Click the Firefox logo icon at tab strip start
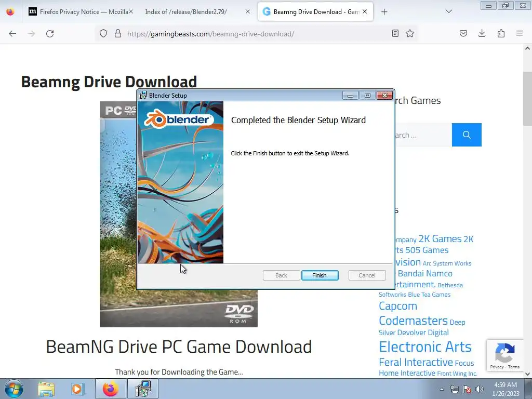This screenshot has height=399, width=532. pyautogui.click(x=10, y=11)
